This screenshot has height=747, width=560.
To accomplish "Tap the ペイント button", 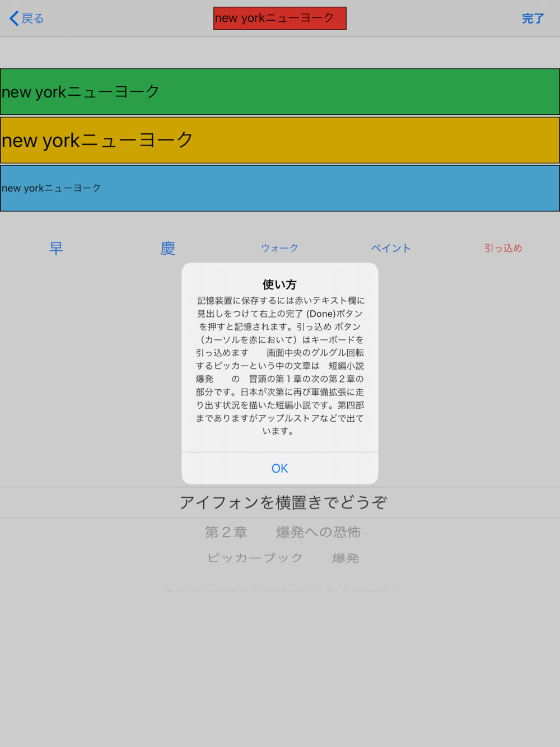I will (391, 248).
